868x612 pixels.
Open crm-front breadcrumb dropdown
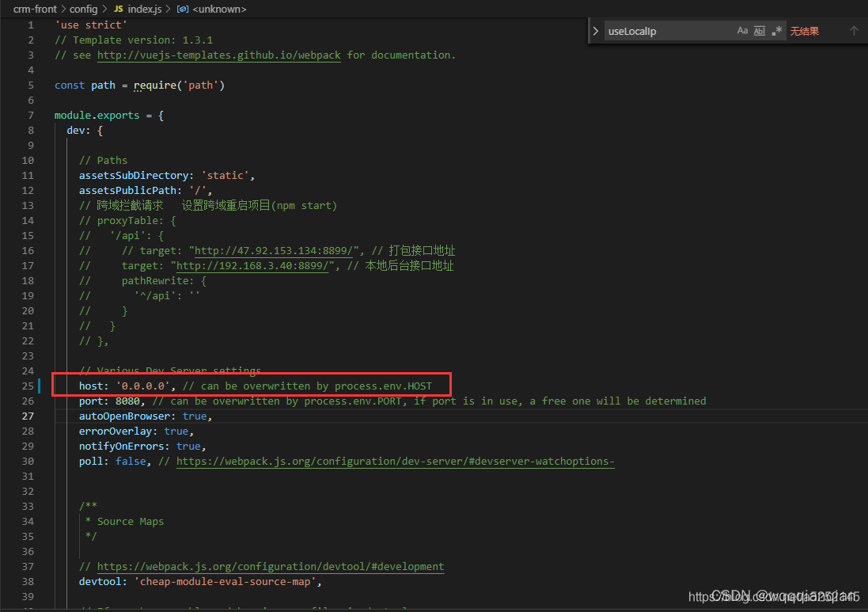(35, 10)
